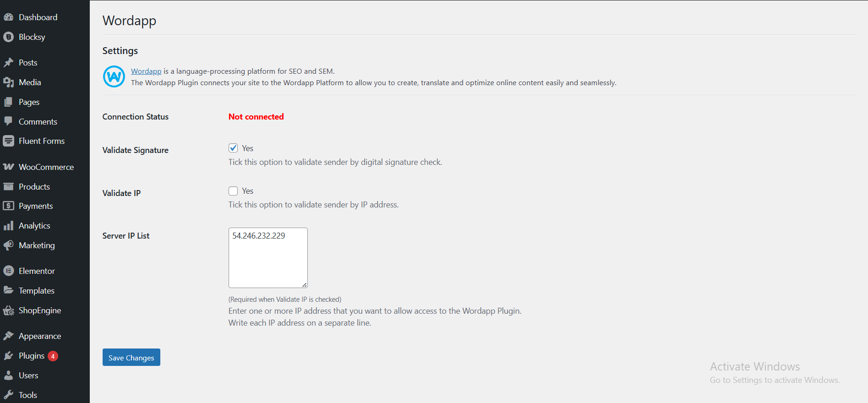Enable the Validate IP checkbox

point(233,191)
